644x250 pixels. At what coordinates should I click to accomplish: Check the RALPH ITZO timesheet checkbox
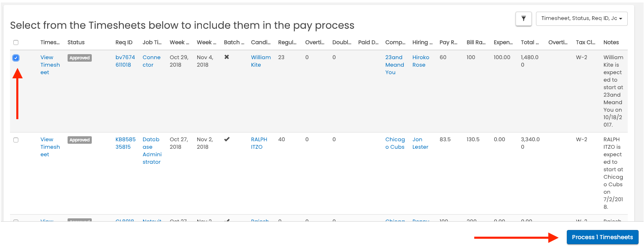coord(16,140)
